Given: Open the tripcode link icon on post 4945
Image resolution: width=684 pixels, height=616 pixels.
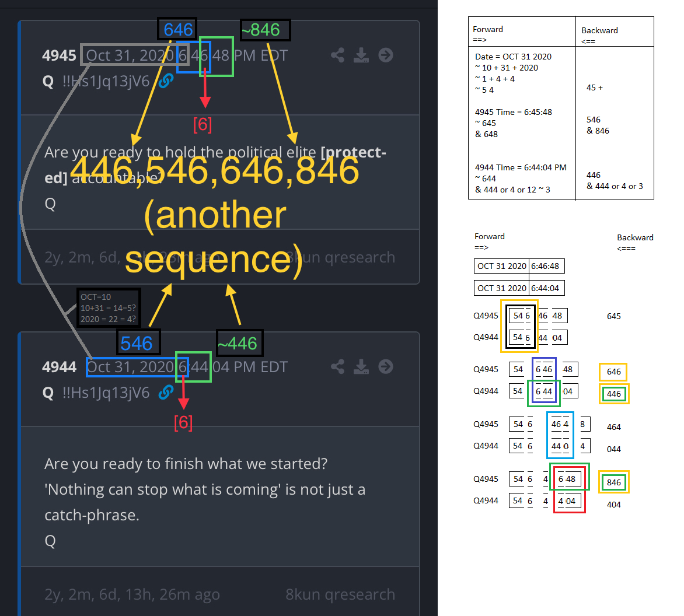Looking at the screenshot, I should [x=166, y=80].
